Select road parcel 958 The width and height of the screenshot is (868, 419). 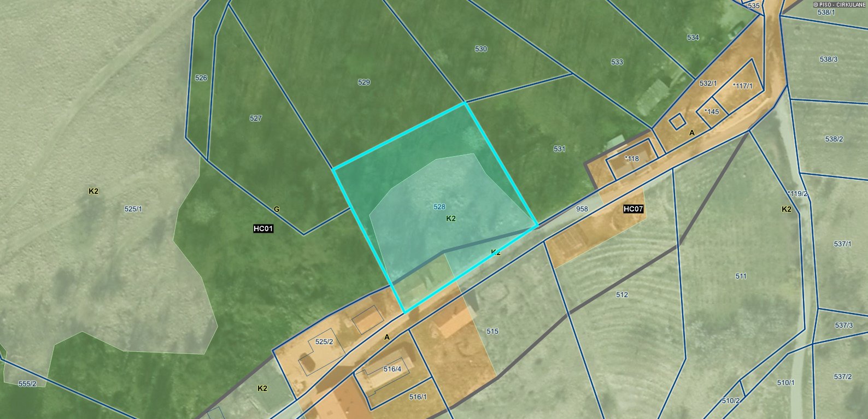[582, 209]
